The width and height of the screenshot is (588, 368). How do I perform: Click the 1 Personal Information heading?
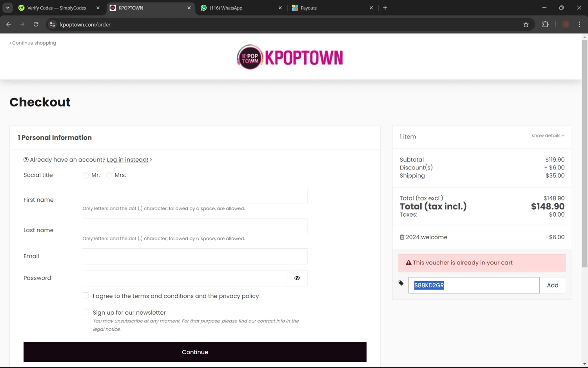54,138
